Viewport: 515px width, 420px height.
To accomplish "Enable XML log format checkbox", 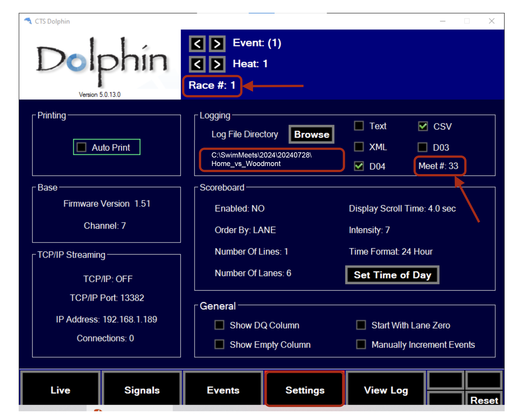I will point(359,147).
